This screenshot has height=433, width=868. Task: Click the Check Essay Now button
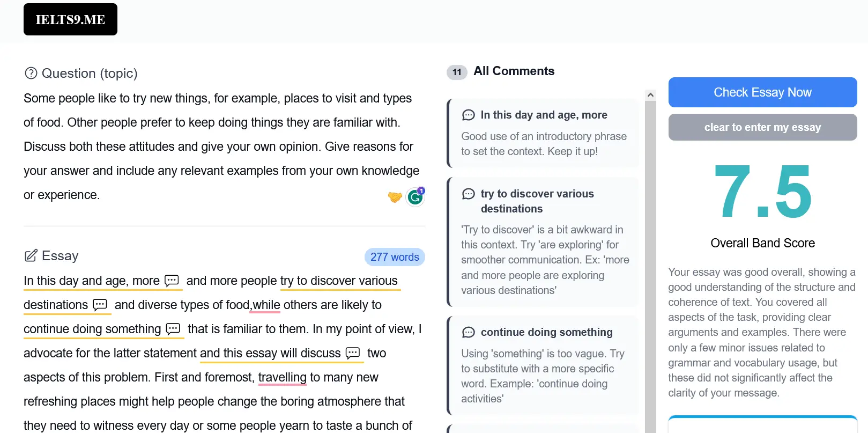(x=762, y=92)
